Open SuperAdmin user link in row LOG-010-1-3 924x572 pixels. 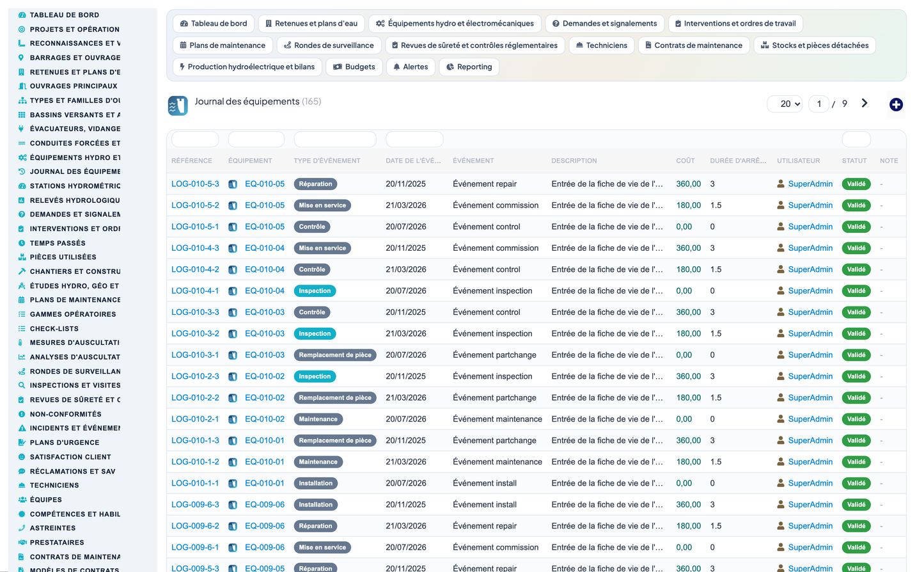[x=810, y=440]
